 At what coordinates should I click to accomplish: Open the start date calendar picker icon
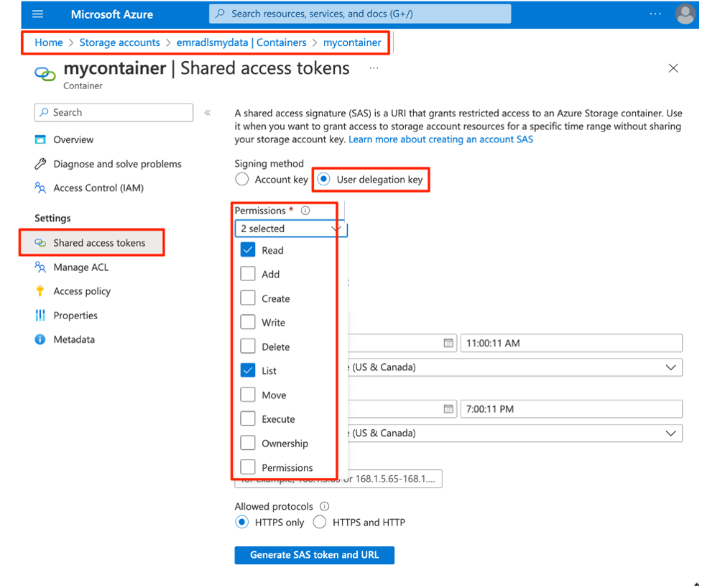(448, 343)
